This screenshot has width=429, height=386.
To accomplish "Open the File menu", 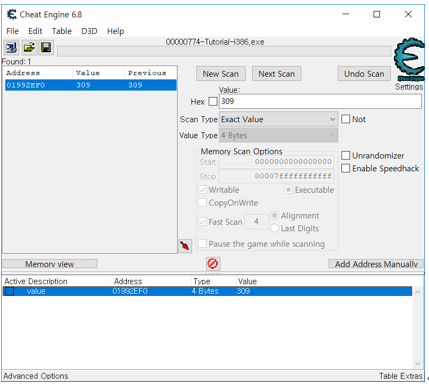I will tap(13, 31).
